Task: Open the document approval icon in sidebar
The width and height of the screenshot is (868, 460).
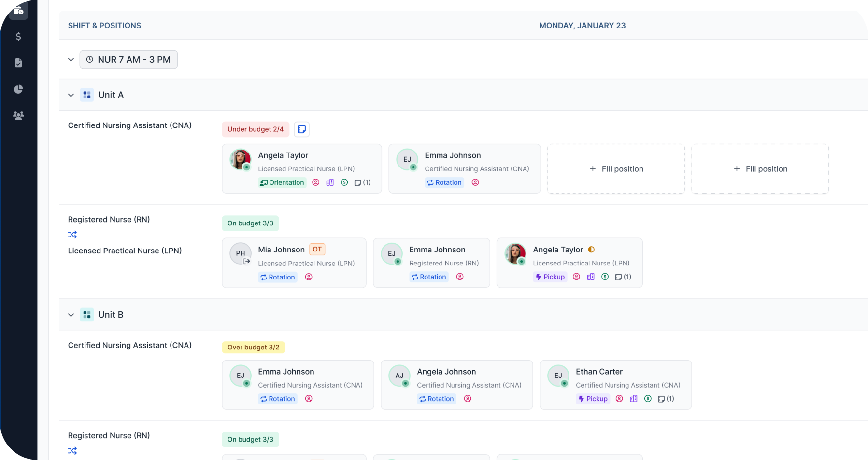Action: 18,63
